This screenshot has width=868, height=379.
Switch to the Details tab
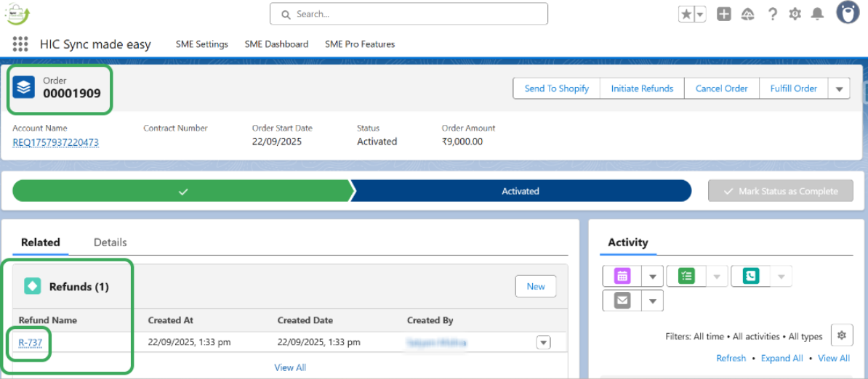[110, 242]
